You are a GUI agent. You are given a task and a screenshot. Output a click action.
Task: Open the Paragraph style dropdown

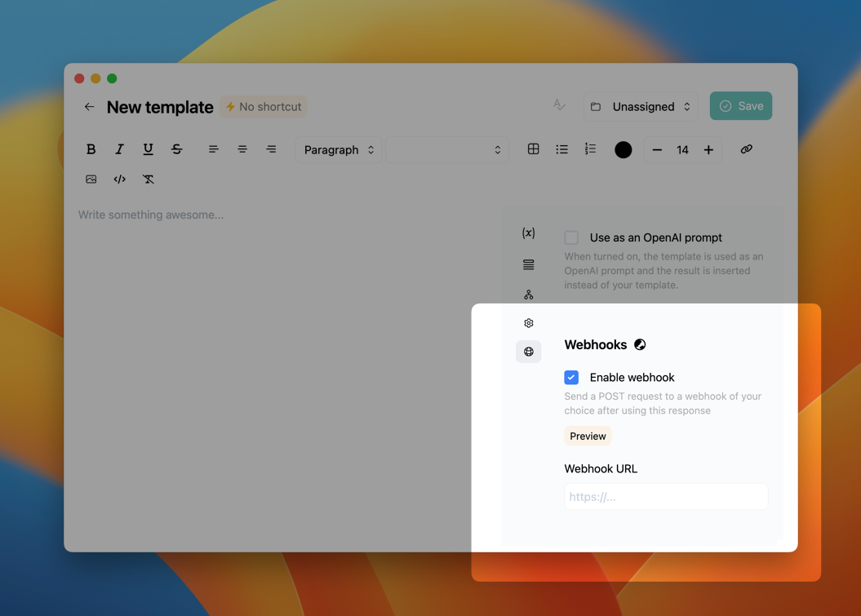[338, 149]
